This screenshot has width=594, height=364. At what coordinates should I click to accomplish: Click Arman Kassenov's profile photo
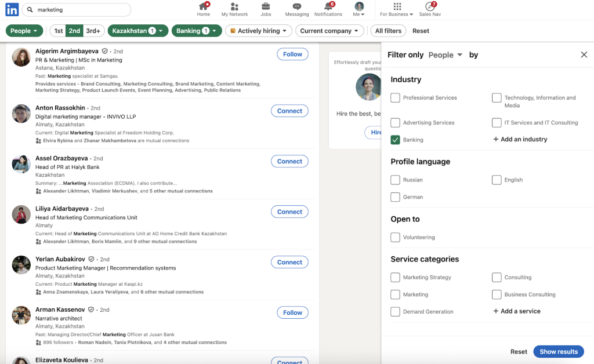pyautogui.click(x=21, y=315)
